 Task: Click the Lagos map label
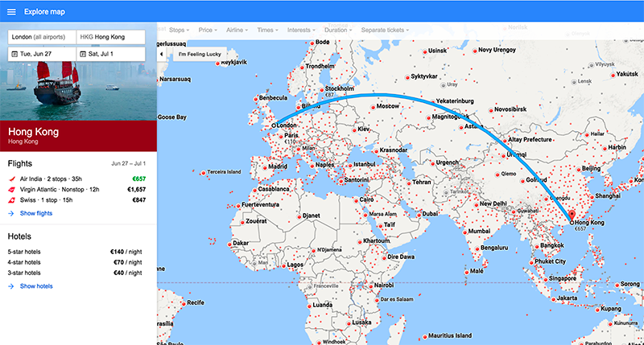point(295,265)
